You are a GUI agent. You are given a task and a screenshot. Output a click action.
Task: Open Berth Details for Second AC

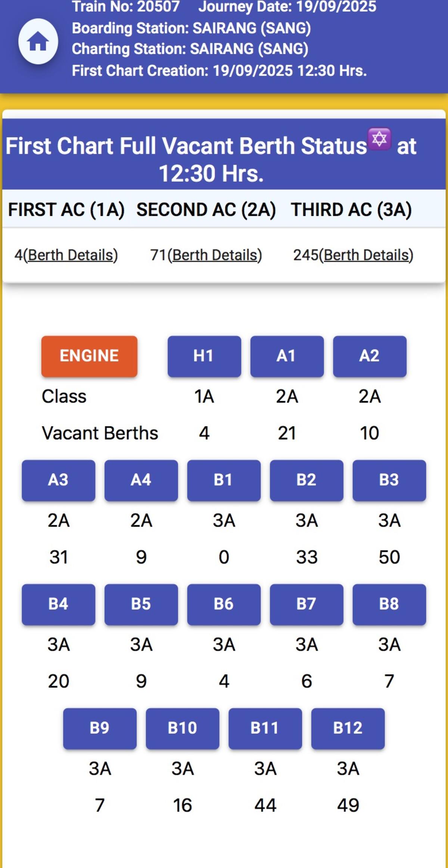(x=215, y=255)
